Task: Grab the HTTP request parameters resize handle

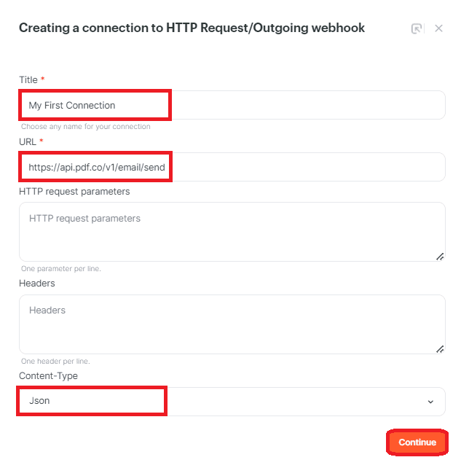Action: (x=440, y=257)
